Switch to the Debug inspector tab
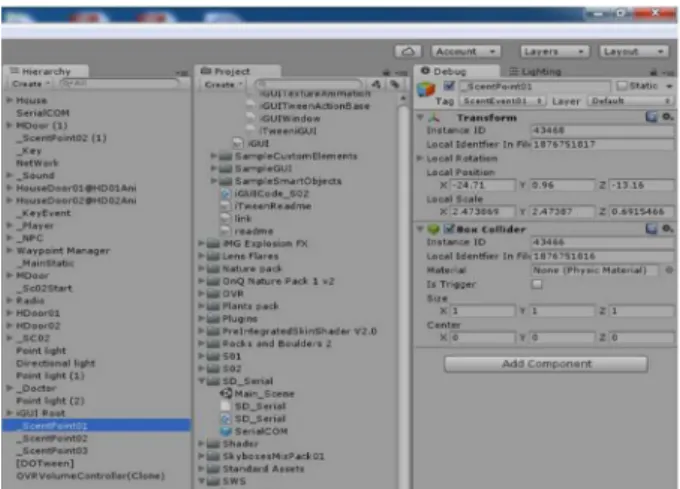 pos(457,72)
